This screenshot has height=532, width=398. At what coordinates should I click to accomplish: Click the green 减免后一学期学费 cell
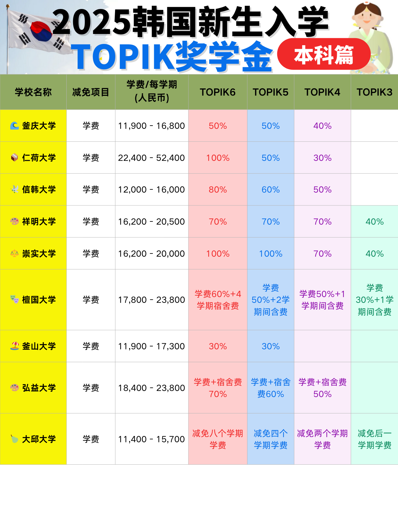(x=374, y=439)
